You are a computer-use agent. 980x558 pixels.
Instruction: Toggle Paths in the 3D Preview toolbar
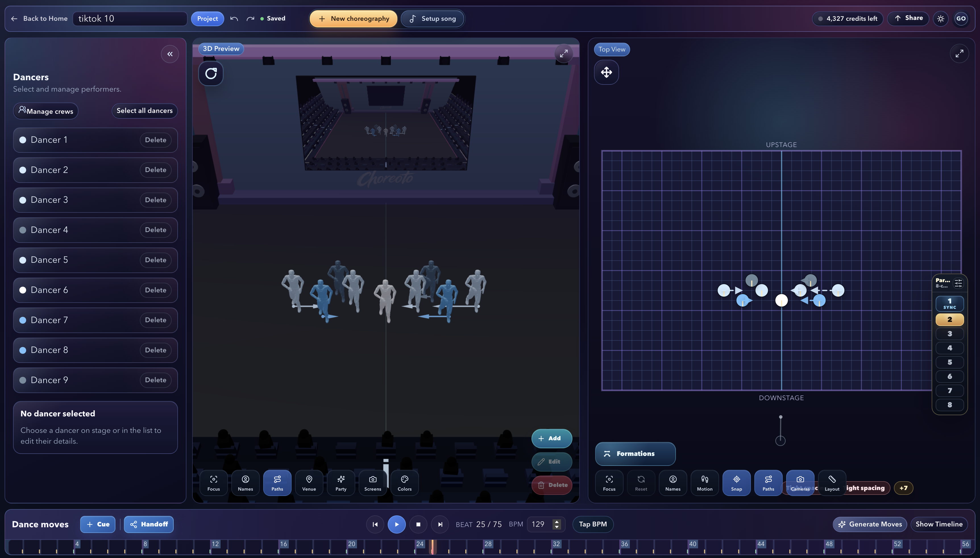point(277,483)
